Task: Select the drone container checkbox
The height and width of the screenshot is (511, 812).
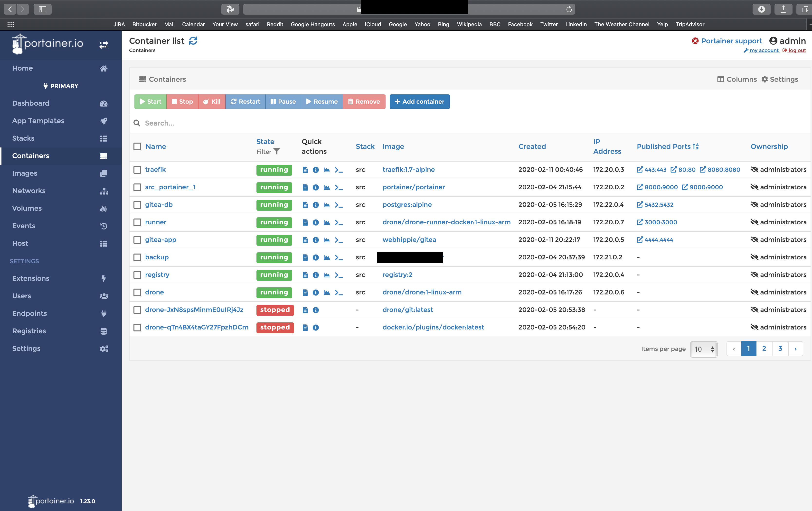Action: (137, 292)
